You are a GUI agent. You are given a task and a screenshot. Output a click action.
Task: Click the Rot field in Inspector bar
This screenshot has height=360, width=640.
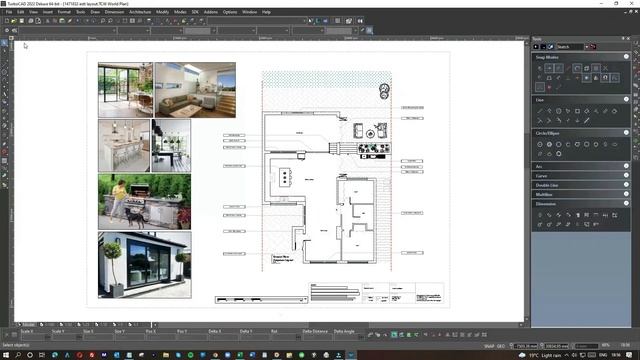coord(283,338)
